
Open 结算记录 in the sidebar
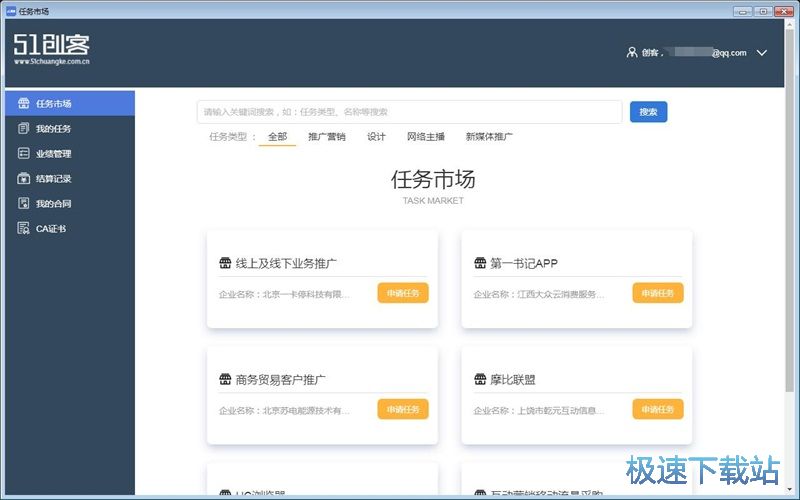pyautogui.click(x=70, y=179)
